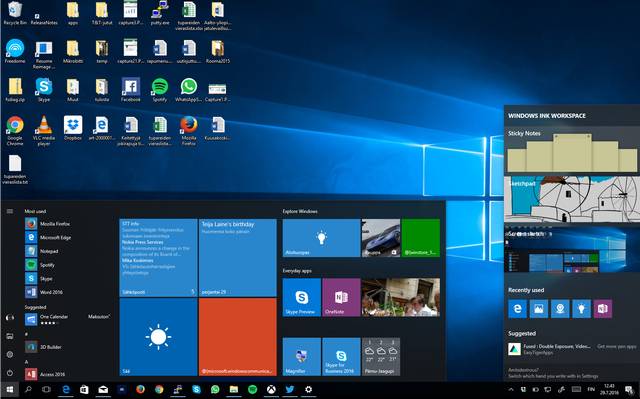Open the Rooma2015 desktop folder
The image size is (640, 399).
[218, 51]
